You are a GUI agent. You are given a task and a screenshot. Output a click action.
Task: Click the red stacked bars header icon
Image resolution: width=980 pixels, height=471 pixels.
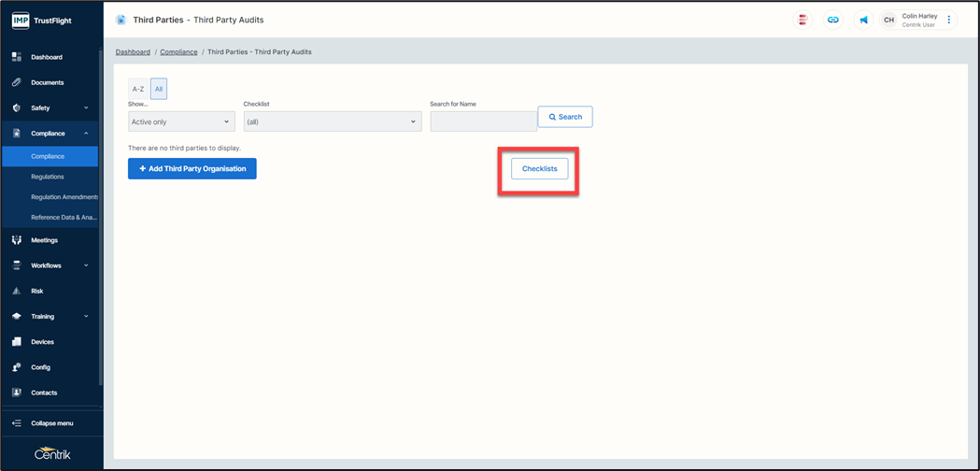[x=802, y=20]
